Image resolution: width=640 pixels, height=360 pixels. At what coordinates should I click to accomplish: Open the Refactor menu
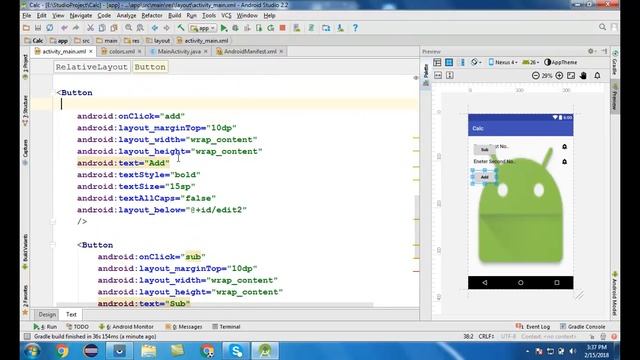(152, 16)
